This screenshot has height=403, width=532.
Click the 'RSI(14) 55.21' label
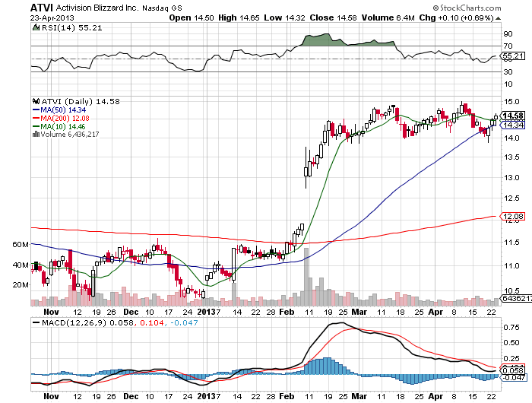pyautogui.click(x=71, y=28)
